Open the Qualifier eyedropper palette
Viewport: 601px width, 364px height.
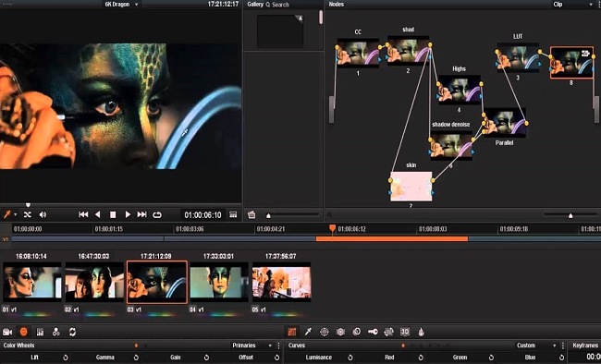coord(308,332)
